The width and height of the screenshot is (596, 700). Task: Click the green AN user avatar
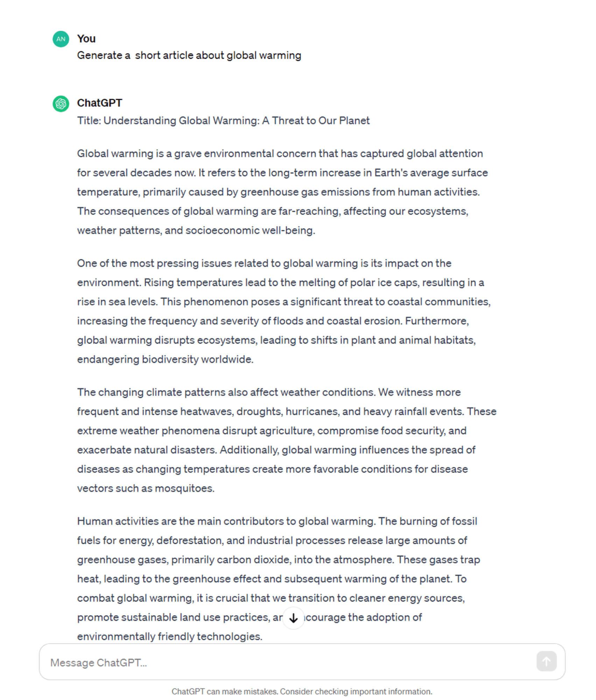point(61,39)
